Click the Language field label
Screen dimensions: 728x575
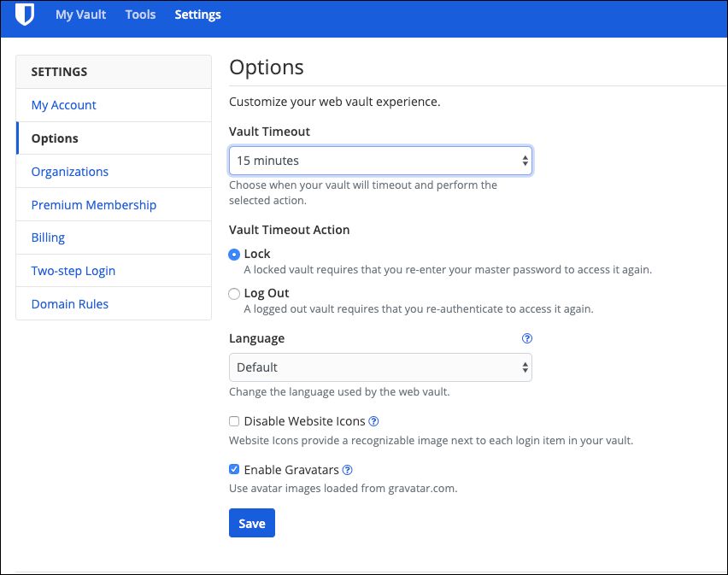click(x=256, y=338)
